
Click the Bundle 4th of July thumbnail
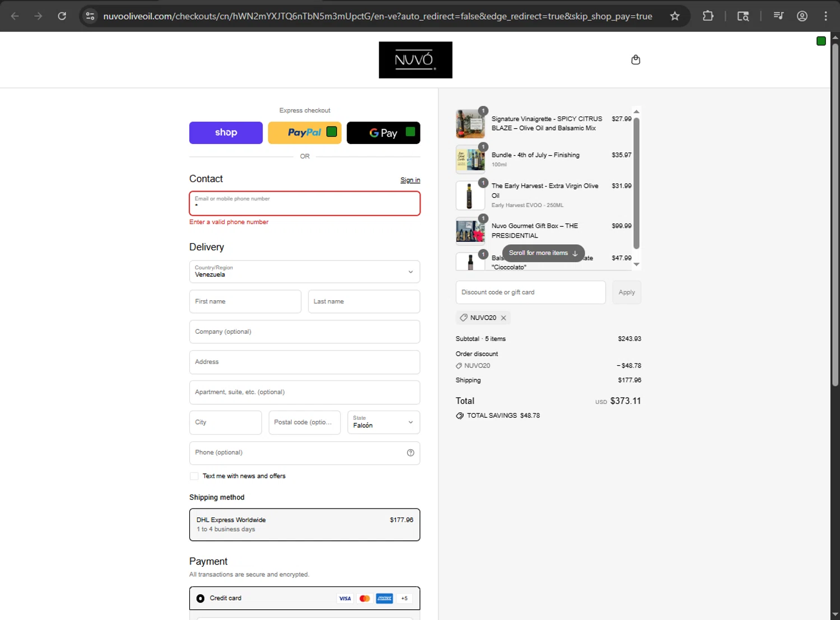[x=470, y=160]
